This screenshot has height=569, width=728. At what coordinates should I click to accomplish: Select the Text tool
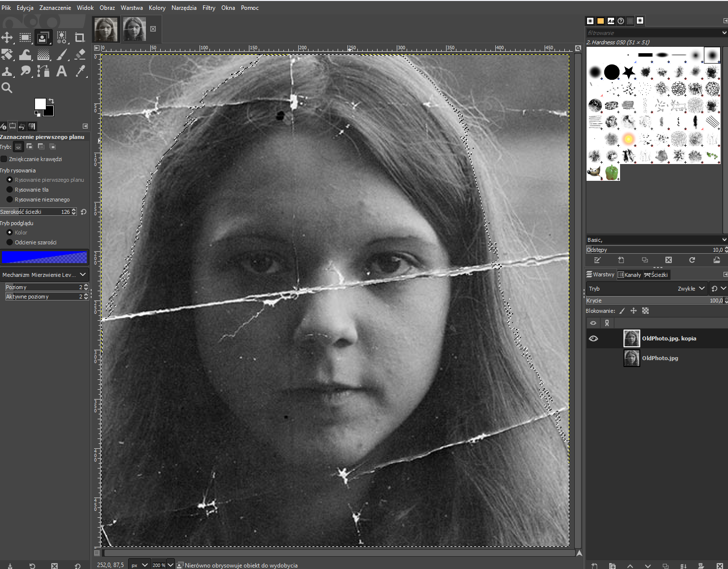pos(62,71)
